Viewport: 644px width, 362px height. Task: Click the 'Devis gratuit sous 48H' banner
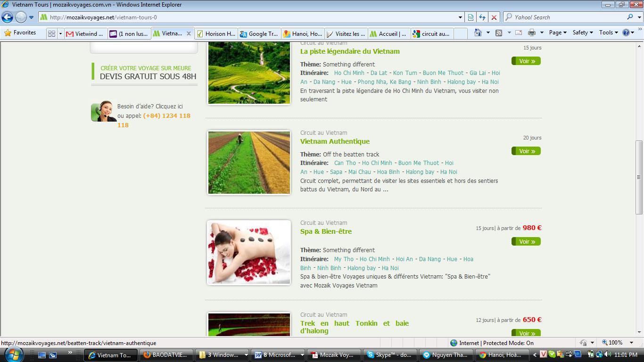[144, 72]
